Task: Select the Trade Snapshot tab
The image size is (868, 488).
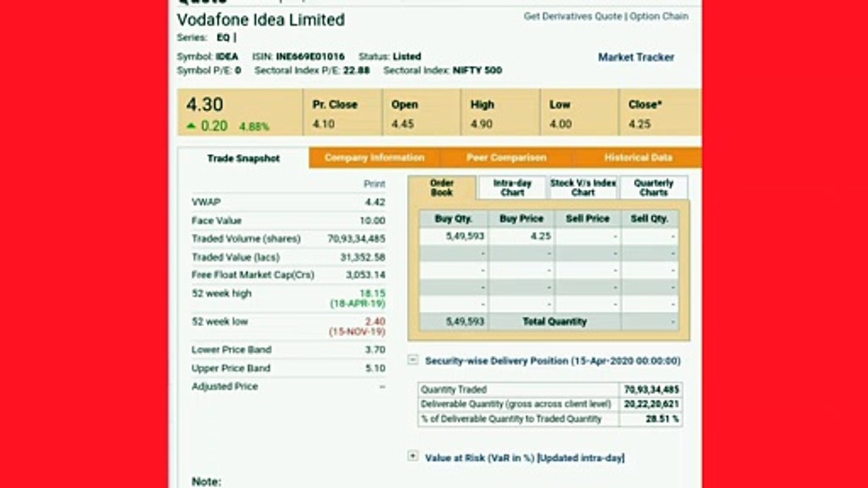Action: 243,158
